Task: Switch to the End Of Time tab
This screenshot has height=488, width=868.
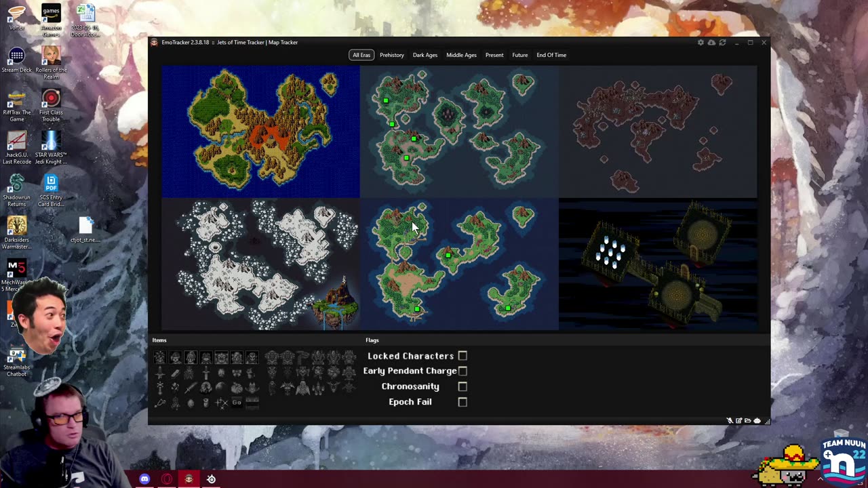Action: (x=551, y=55)
